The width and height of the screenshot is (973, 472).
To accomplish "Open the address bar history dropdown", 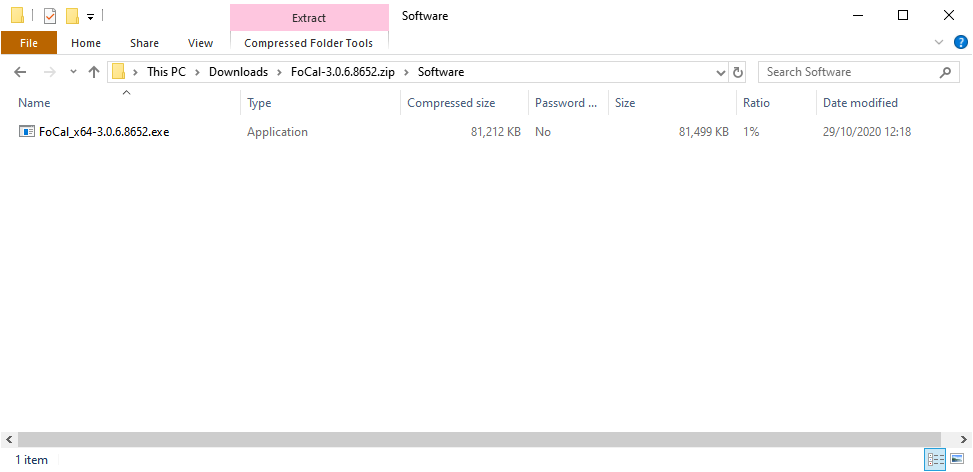I will [720, 73].
